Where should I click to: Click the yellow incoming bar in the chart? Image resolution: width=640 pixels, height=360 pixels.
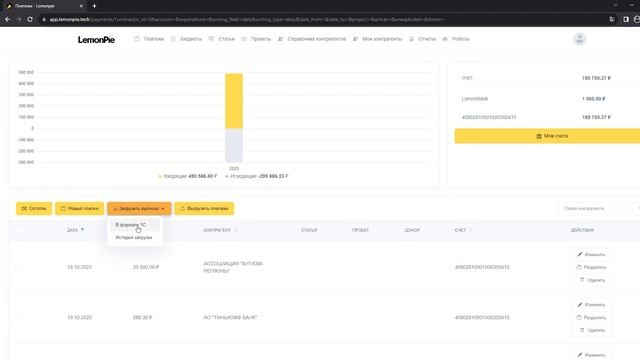[x=234, y=101]
